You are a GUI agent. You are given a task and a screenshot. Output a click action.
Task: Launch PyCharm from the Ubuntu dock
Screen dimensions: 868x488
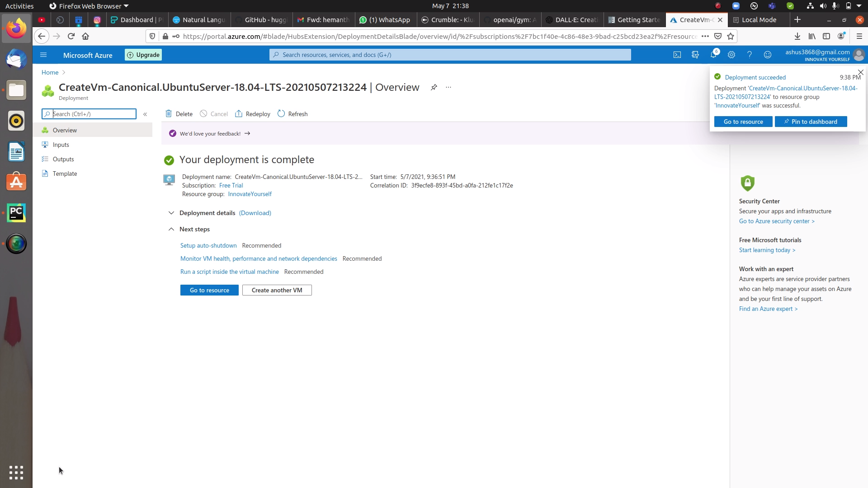click(16, 212)
